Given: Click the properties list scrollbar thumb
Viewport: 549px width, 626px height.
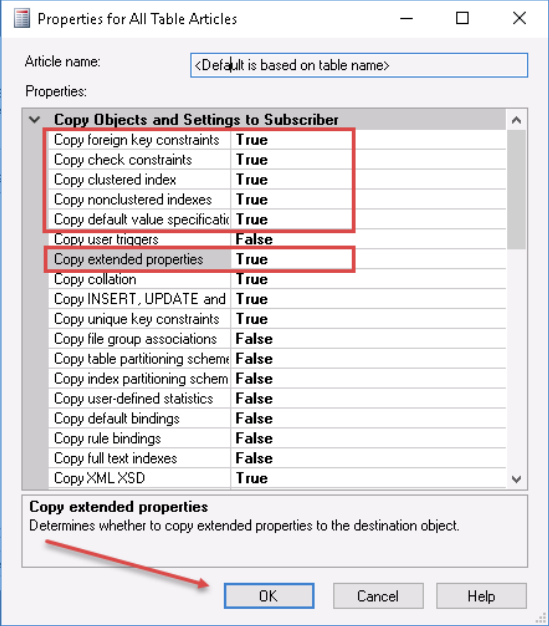Looking at the screenshot, I should click(x=516, y=189).
